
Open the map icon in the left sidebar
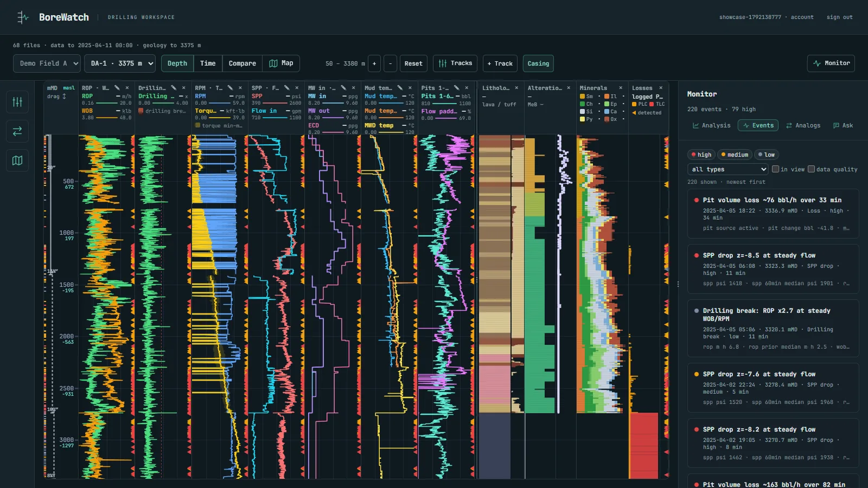click(x=17, y=160)
